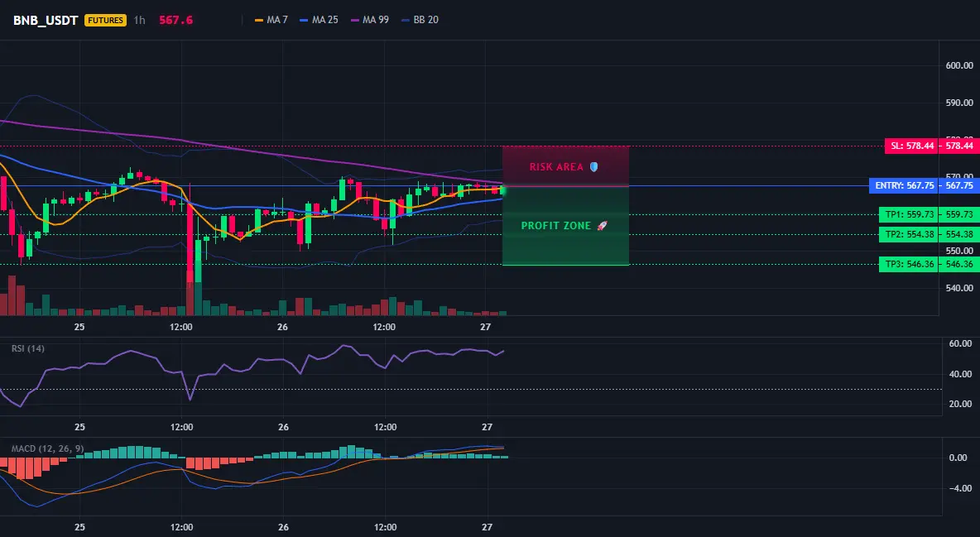Click the TP3: 546.36 label

pyautogui.click(x=910, y=265)
